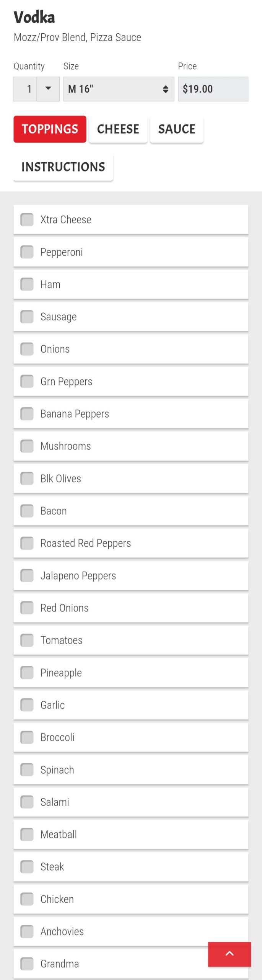Switch to the Cheese tab
This screenshot has height=980, width=262.
118,129
